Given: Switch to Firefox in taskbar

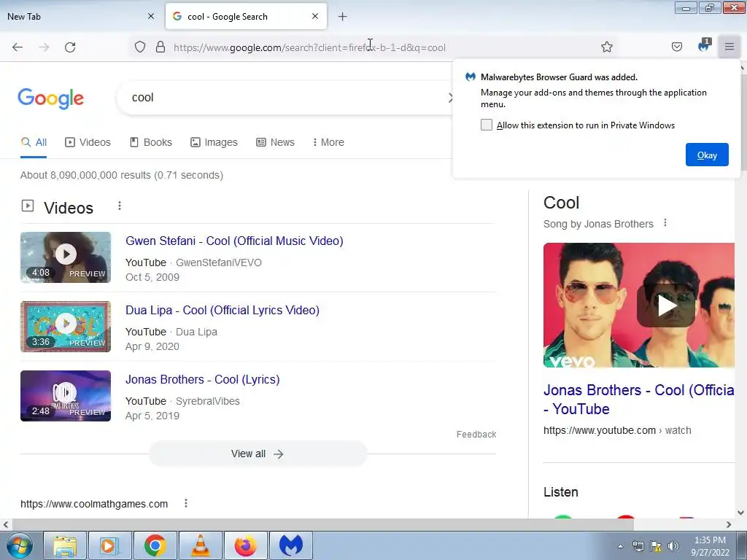Looking at the screenshot, I should click(245, 545).
